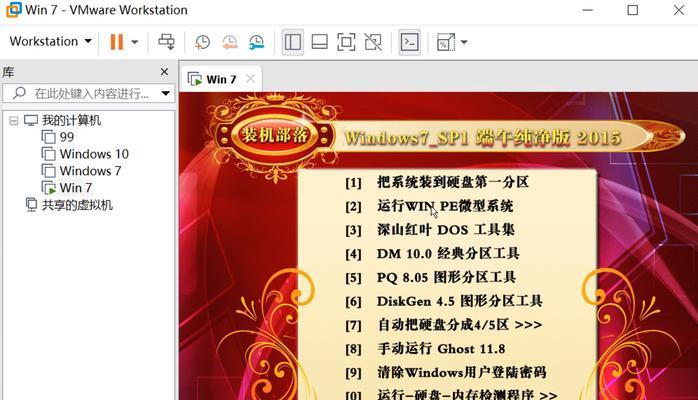This screenshot has width=698, height=400.
Task: Choose option [2] 运行WIN PE微型系统
Action: [429, 206]
